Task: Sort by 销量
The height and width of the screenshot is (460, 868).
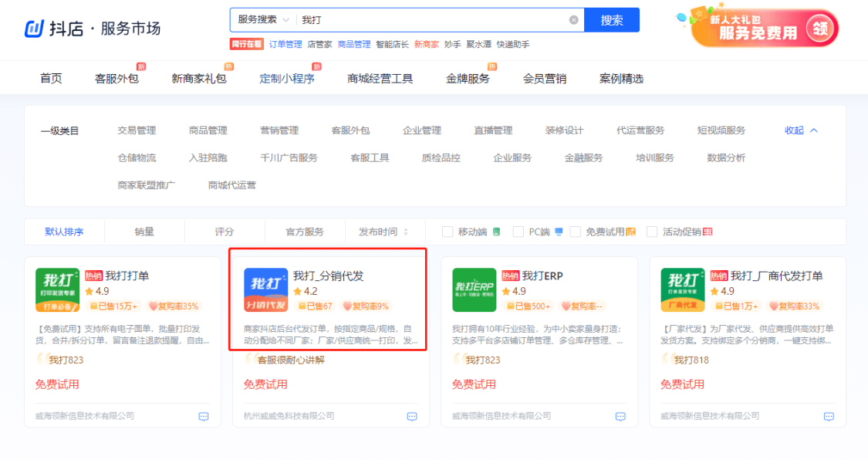Action: coord(144,232)
